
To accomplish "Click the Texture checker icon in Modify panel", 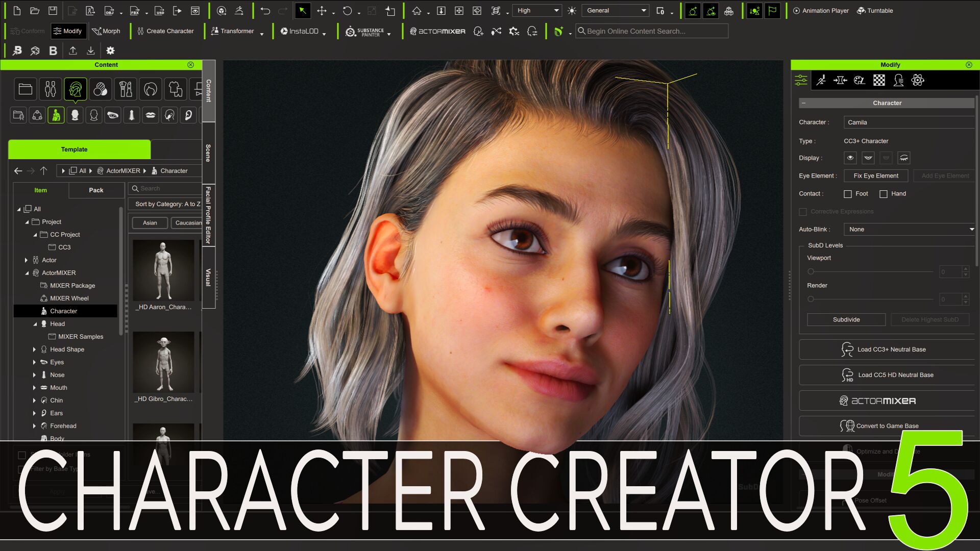I will pyautogui.click(x=879, y=80).
